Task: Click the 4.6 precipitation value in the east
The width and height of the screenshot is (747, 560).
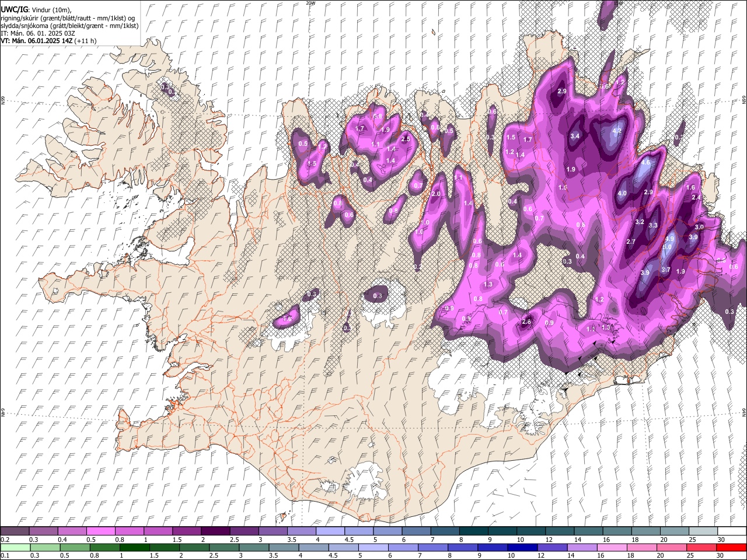Action: 645,163
